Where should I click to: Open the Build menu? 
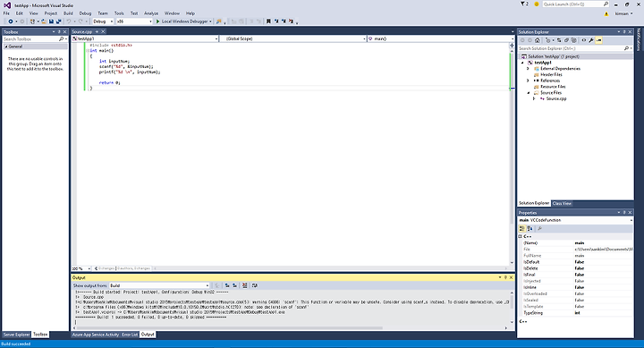pos(68,13)
